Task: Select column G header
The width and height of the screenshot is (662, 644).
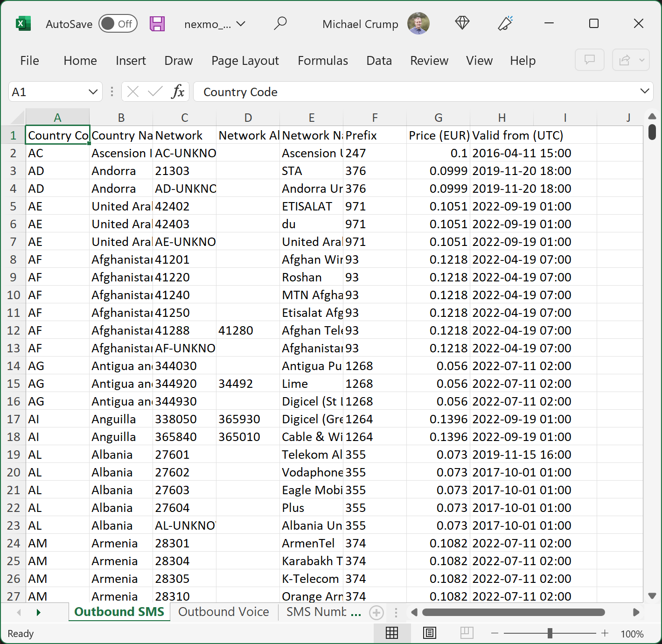Action: tap(438, 118)
